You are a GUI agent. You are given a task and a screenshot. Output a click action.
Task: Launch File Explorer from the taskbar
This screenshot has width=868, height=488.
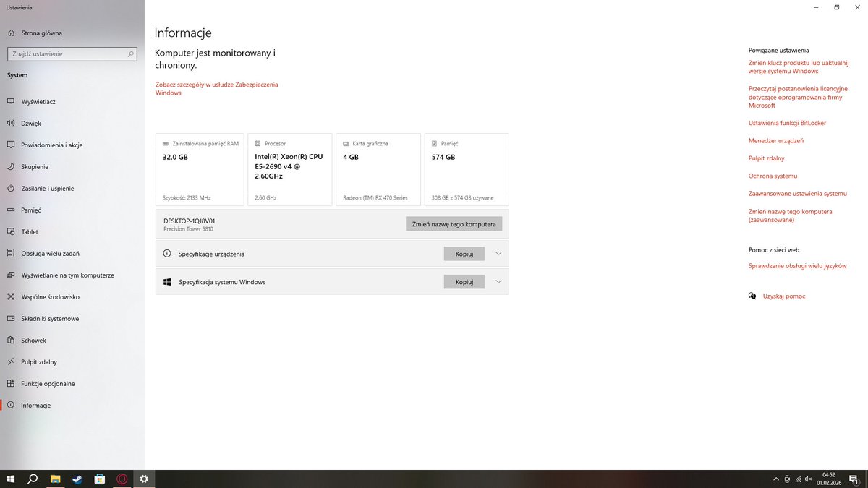click(x=55, y=479)
